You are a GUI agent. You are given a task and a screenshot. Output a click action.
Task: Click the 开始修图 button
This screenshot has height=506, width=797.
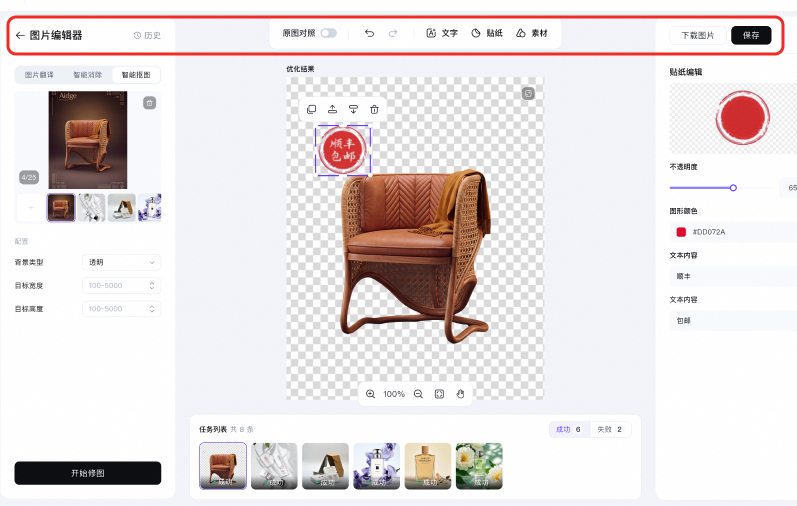pyautogui.click(x=87, y=473)
